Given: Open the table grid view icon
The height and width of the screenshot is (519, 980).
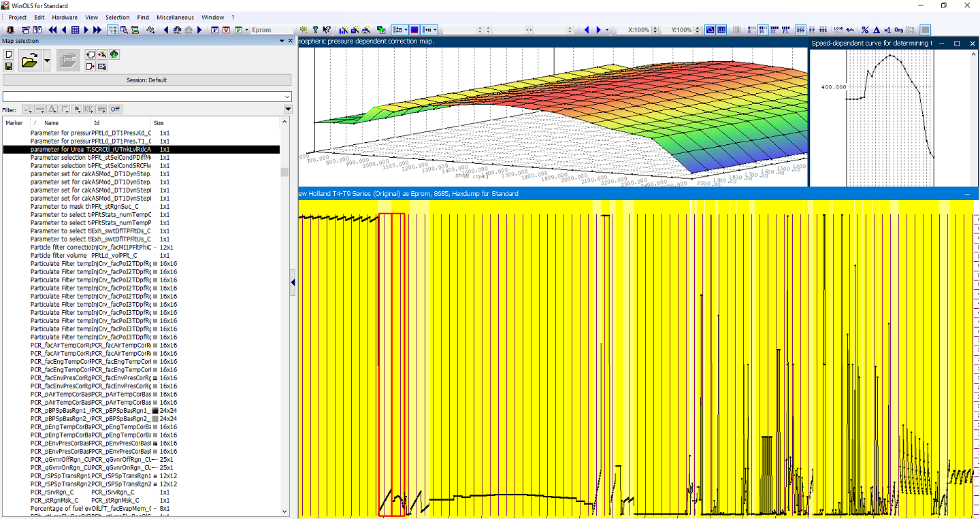Looking at the screenshot, I should click(75, 30).
